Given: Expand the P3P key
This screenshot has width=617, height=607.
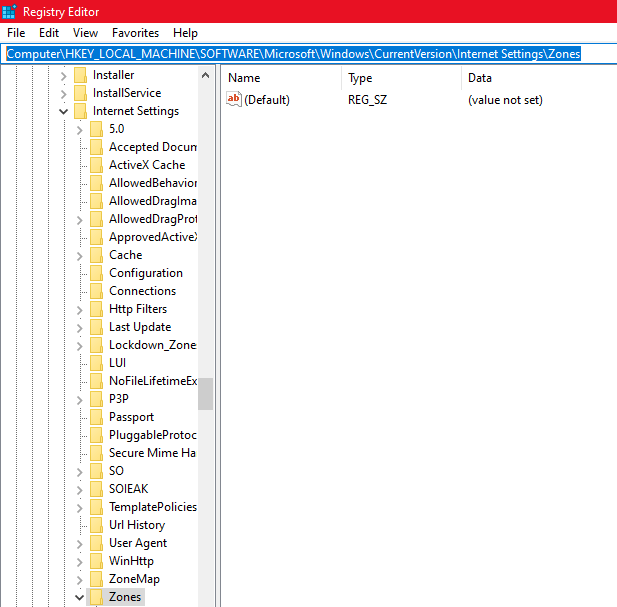Looking at the screenshot, I should click(x=80, y=400).
